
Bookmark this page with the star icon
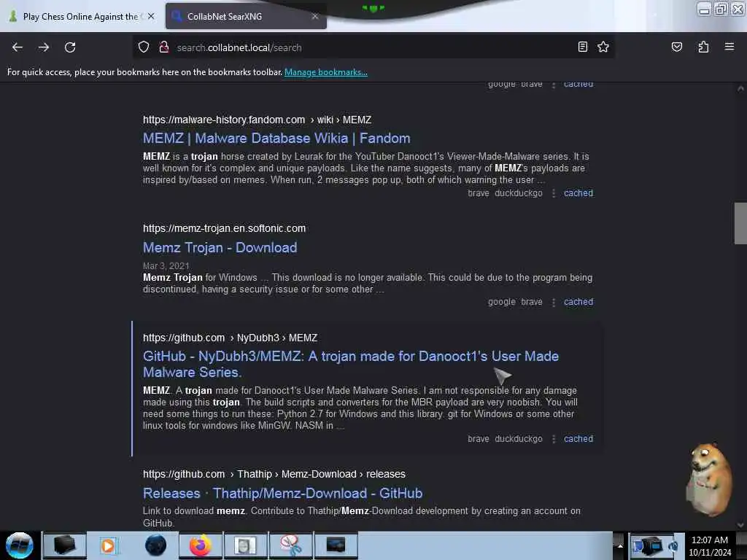tap(603, 47)
